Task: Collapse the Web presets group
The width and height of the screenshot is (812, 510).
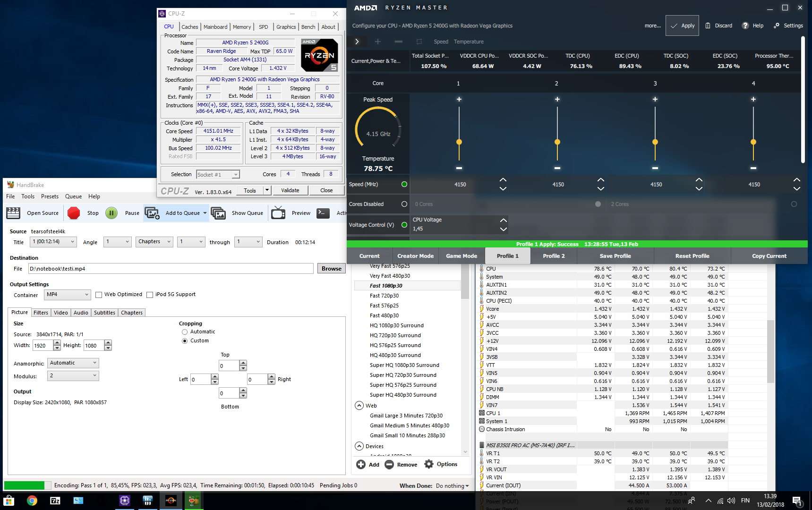Action: point(359,406)
